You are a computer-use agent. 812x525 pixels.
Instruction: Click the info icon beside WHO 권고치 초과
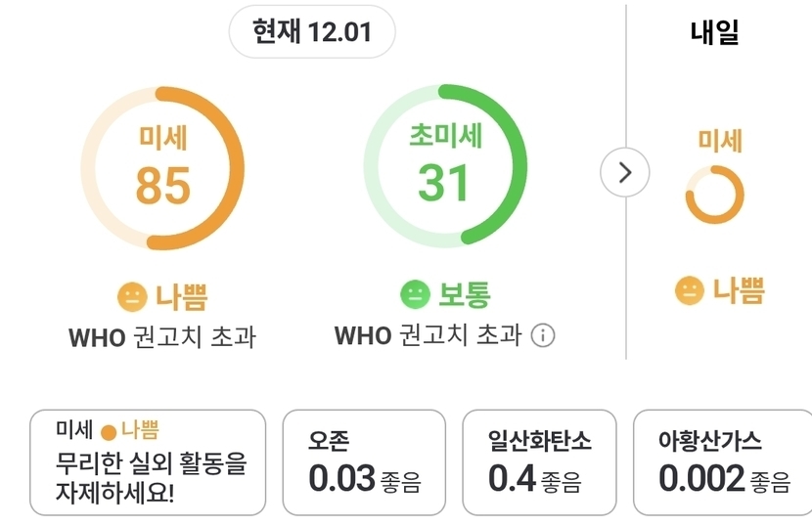pos(543,335)
